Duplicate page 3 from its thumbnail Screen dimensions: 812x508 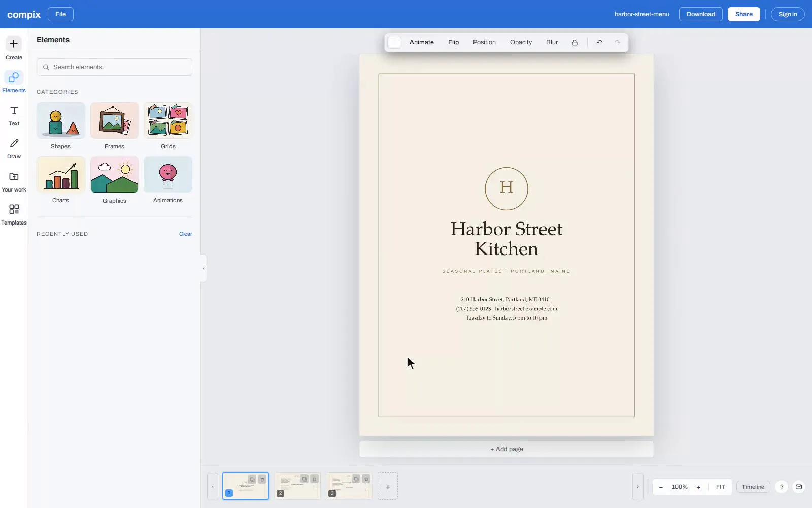pyautogui.click(x=356, y=479)
